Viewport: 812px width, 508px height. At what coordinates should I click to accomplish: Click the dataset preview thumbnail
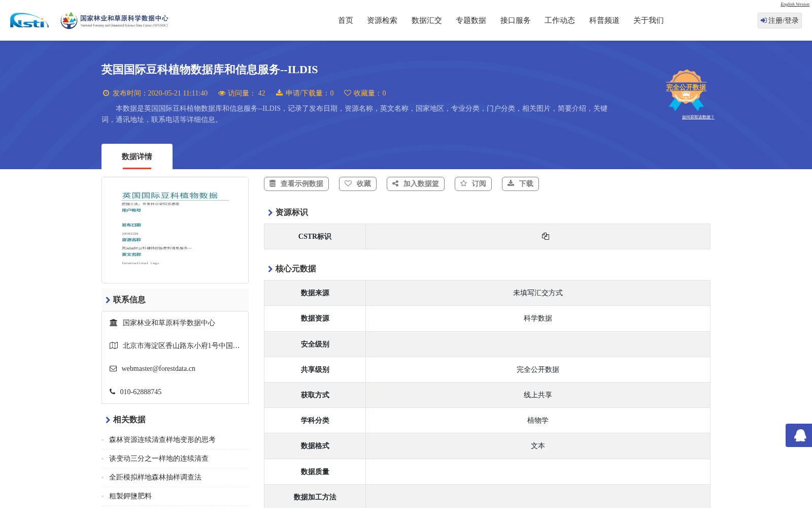tap(175, 230)
